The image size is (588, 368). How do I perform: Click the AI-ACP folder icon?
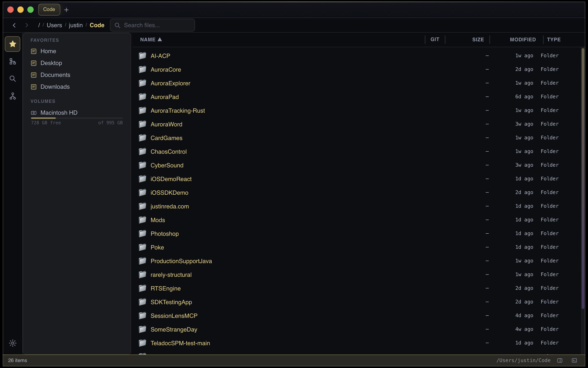pyautogui.click(x=143, y=56)
